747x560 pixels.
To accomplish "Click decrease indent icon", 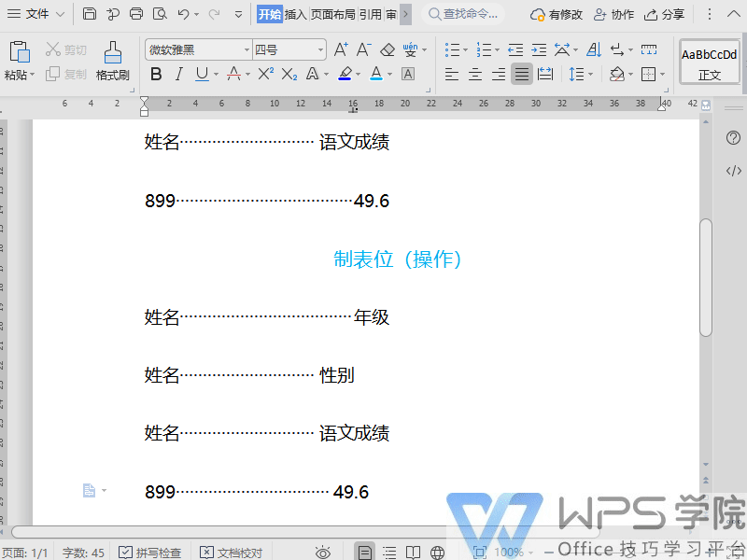I will [515, 49].
